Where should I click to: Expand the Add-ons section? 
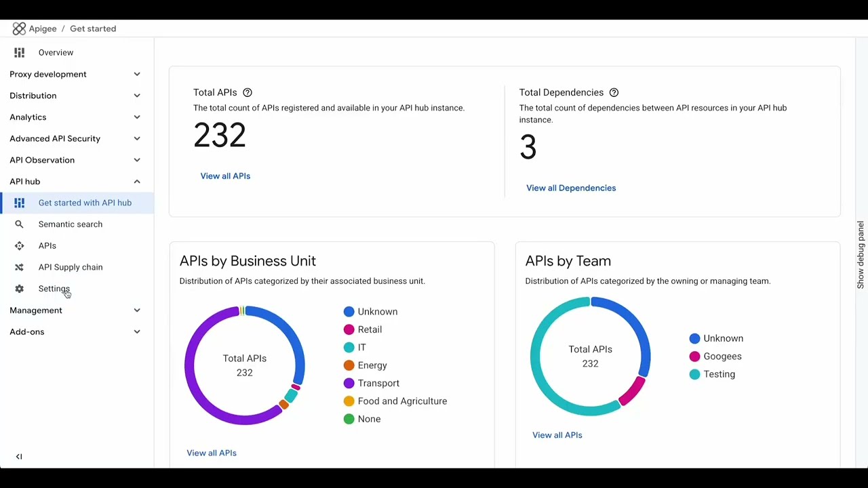pos(75,331)
